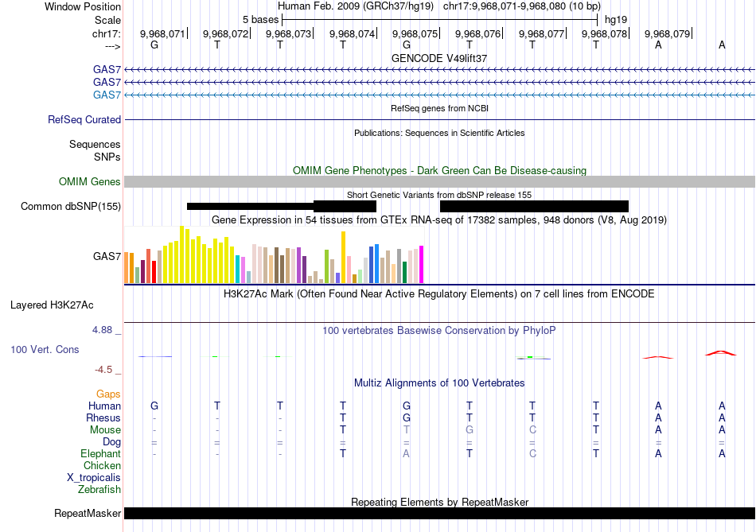The height and width of the screenshot is (532, 756).
Task: Click the 4.88 PhyloP upper scale value
Action: (x=102, y=330)
